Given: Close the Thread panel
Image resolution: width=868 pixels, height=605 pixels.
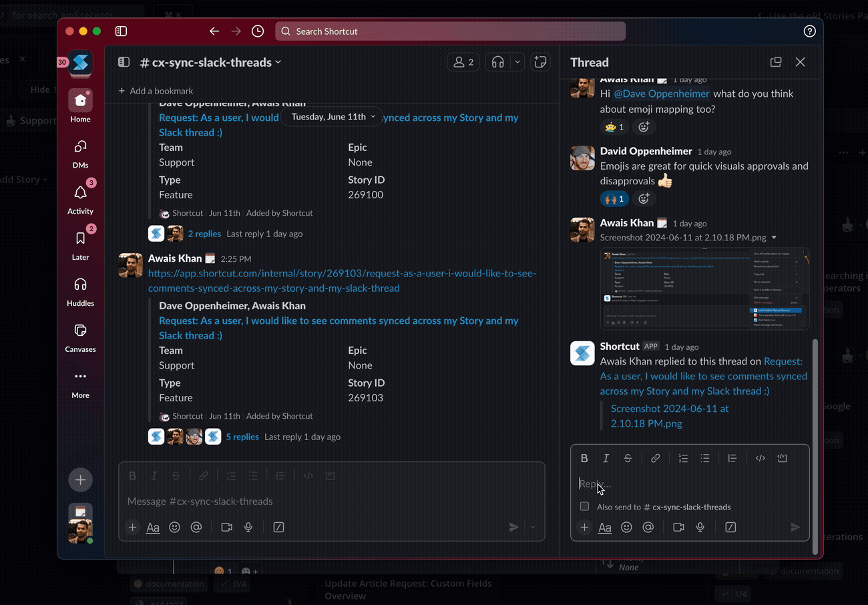Looking at the screenshot, I should click(x=800, y=62).
